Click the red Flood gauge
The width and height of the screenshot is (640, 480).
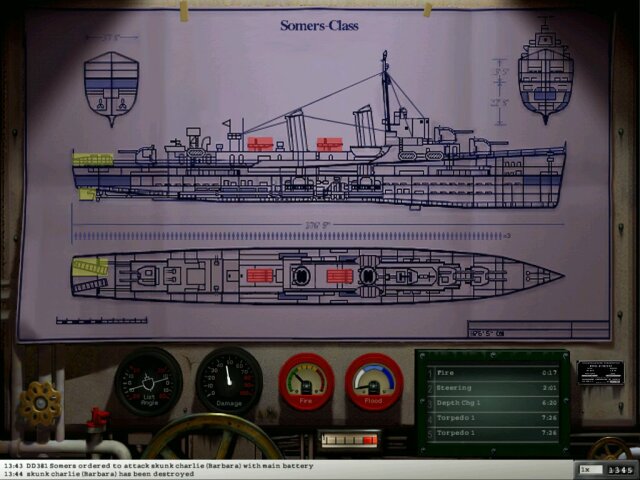[x=374, y=382]
